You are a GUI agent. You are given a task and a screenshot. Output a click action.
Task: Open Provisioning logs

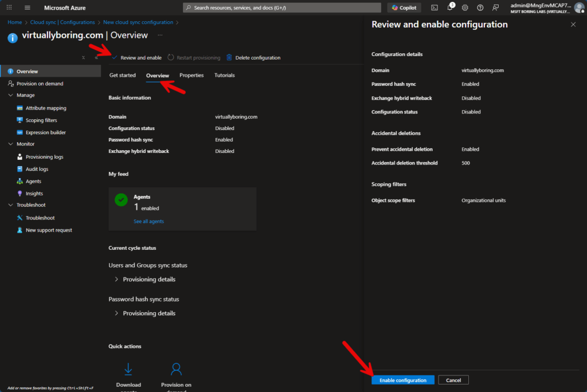click(x=44, y=157)
